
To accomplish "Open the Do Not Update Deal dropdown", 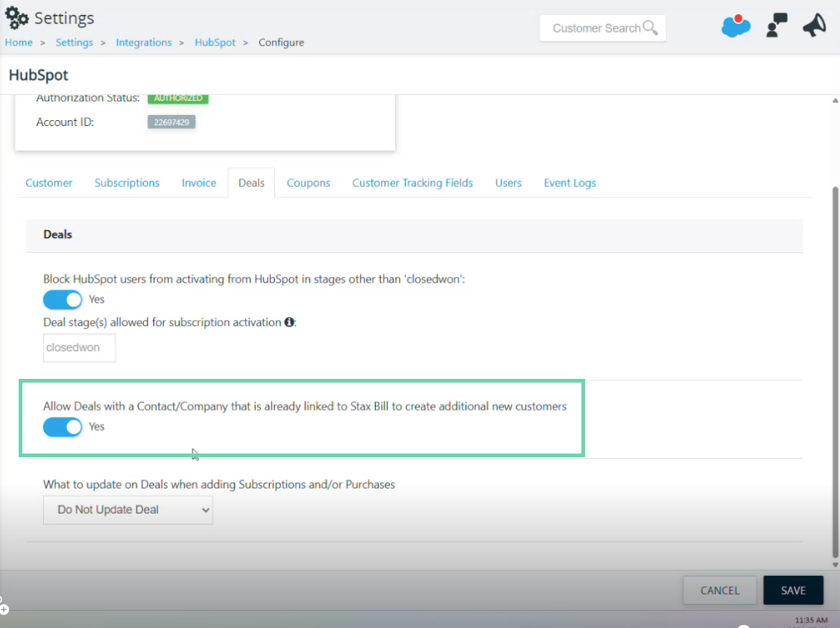I will (x=128, y=510).
